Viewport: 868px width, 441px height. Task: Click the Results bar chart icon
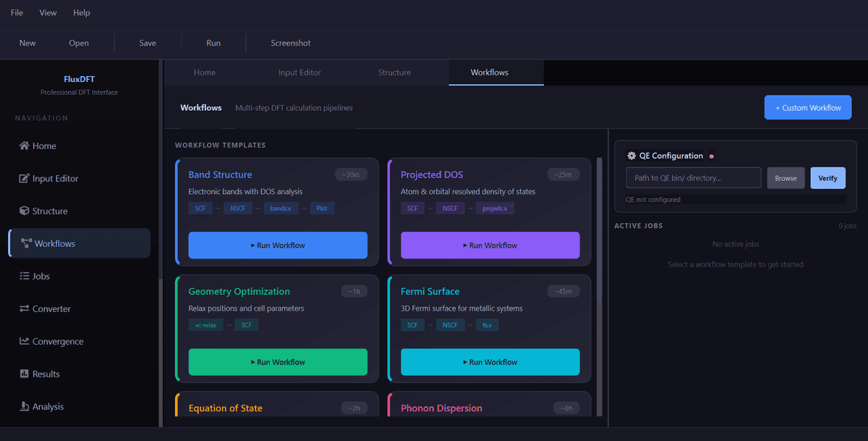pos(25,374)
